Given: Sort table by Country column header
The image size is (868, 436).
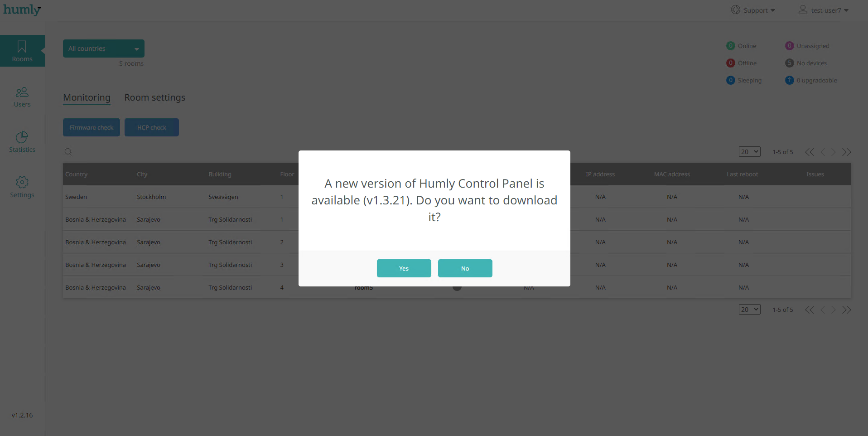Looking at the screenshot, I should [x=76, y=174].
